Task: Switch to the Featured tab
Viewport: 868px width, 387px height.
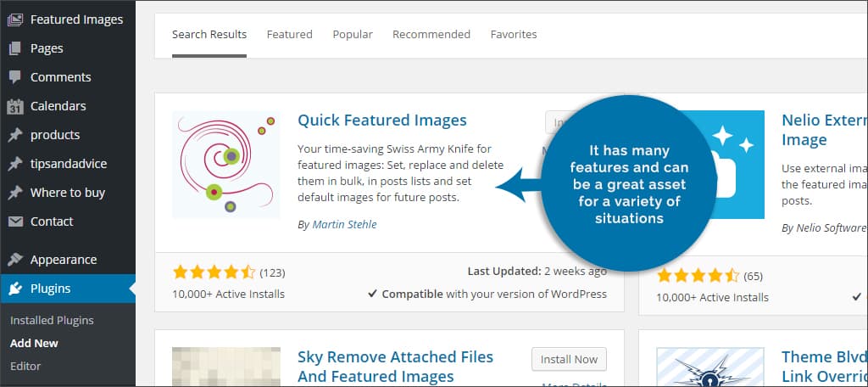Action: pyautogui.click(x=290, y=35)
